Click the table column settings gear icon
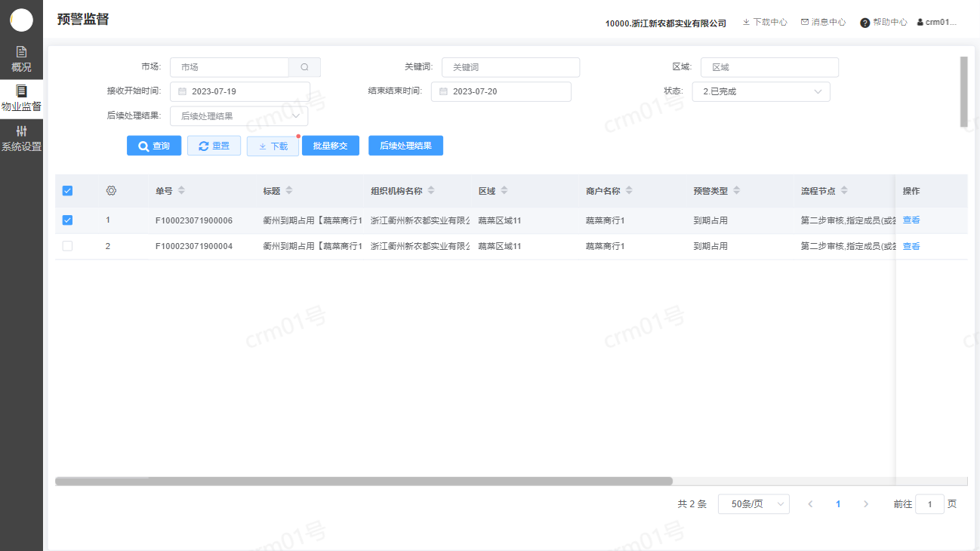Viewport: 980px width, 551px height. [111, 191]
